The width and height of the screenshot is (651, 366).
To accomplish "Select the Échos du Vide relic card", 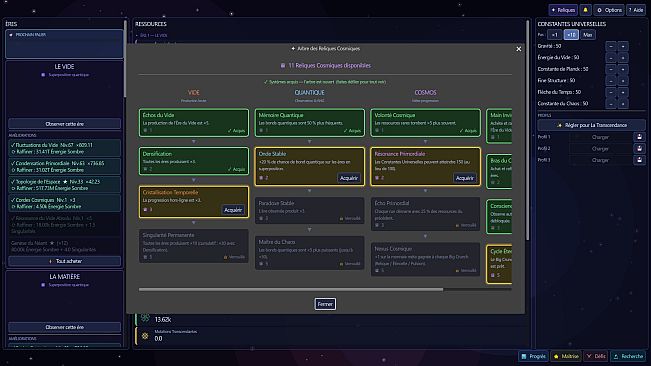I will tap(194, 123).
